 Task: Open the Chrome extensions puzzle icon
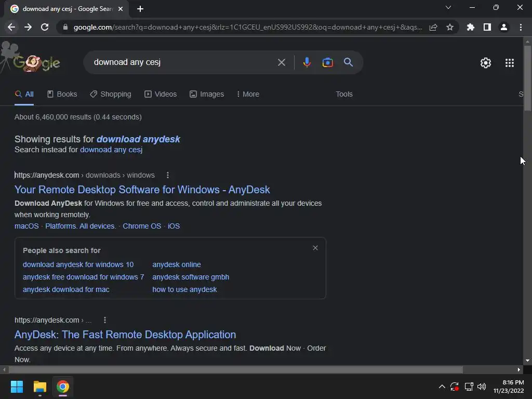coord(471,27)
